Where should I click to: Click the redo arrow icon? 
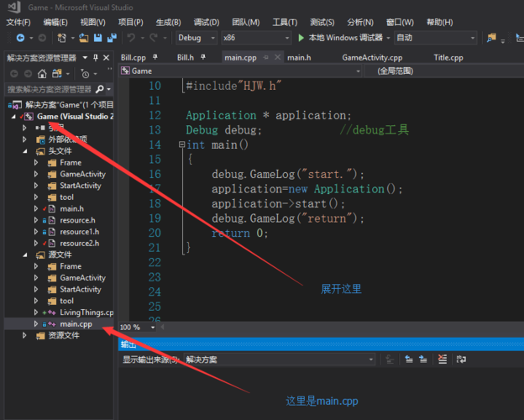point(154,38)
